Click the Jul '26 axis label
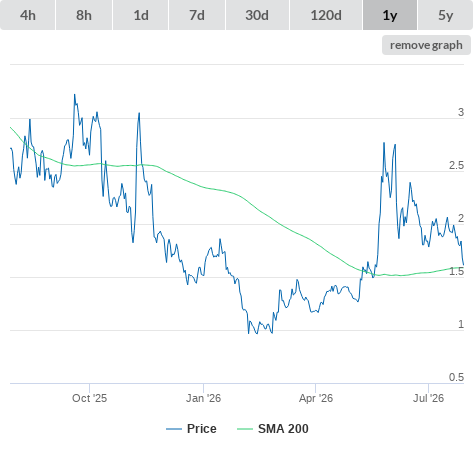Screen dimensions: 474x455 [428, 398]
